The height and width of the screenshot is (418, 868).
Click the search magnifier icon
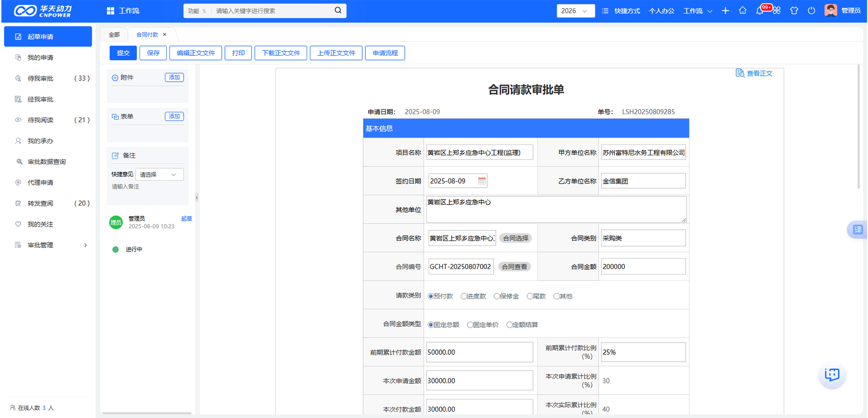click(x=338, y=10)
